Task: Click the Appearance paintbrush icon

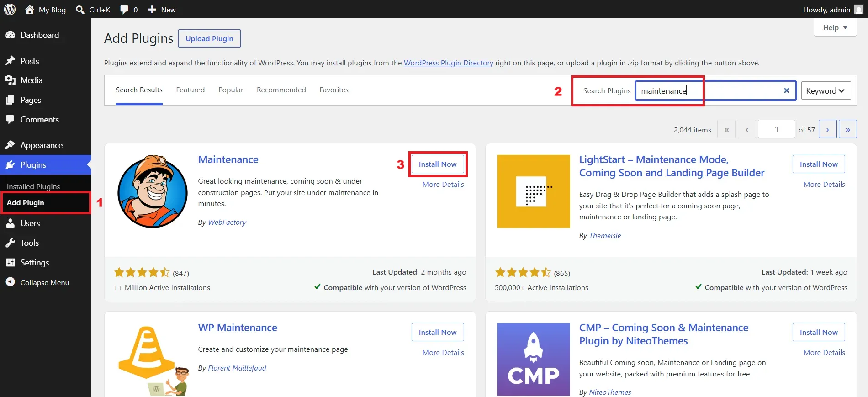Action: (x=10, y=145)
